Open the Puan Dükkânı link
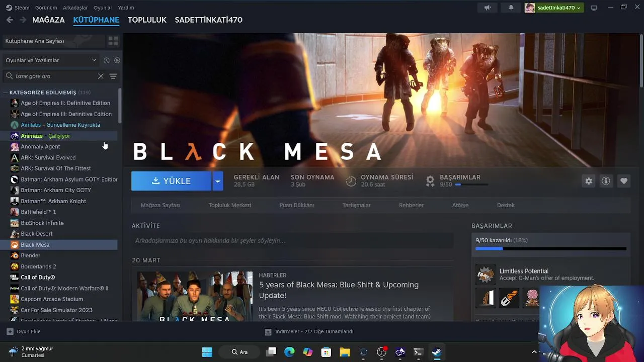 [x=297, y=205]
